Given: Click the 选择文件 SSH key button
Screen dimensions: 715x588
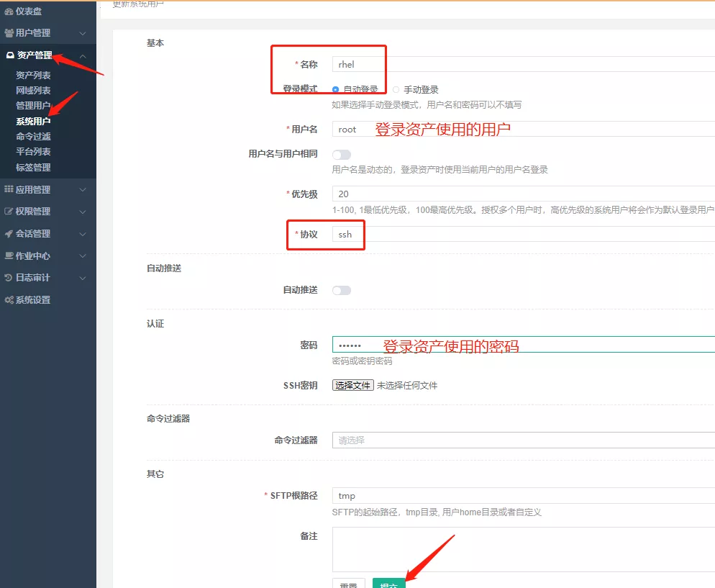Looking at the screenshot, I should pyautogui.click(x=352, y=385).
